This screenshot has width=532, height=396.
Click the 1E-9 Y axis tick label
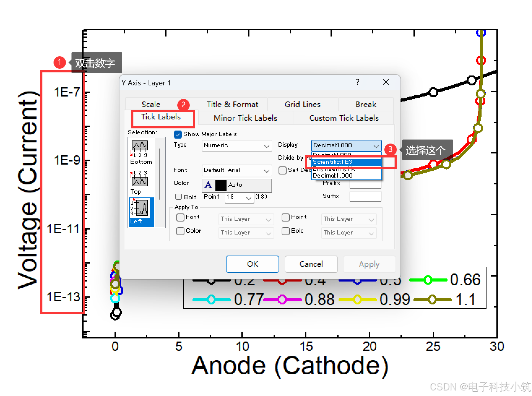click(x=67, y=161)
